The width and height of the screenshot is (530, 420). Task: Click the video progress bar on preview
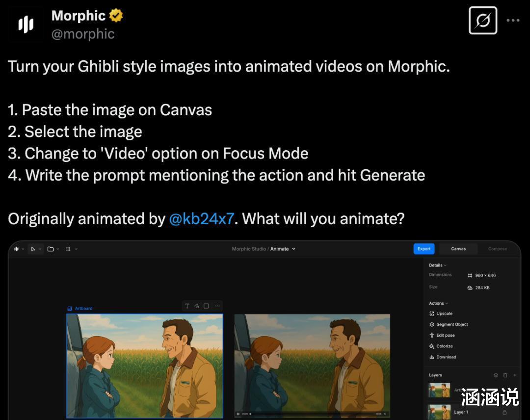313,414
